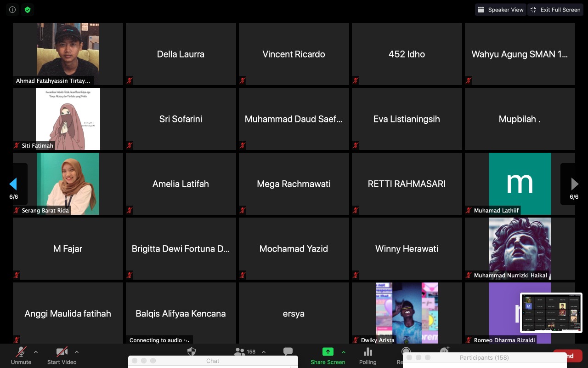Expand video options arrow beside Start Video

coord(76,352)
